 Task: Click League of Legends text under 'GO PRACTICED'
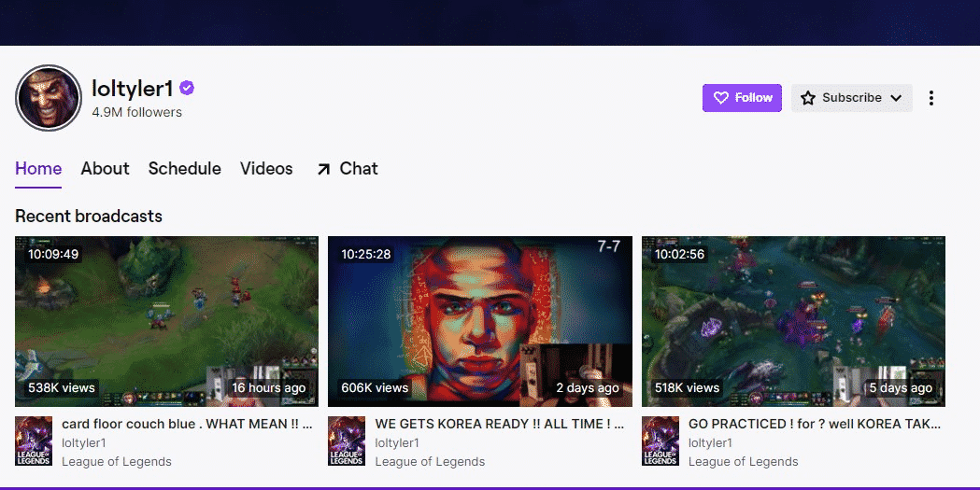coord(743,461)
